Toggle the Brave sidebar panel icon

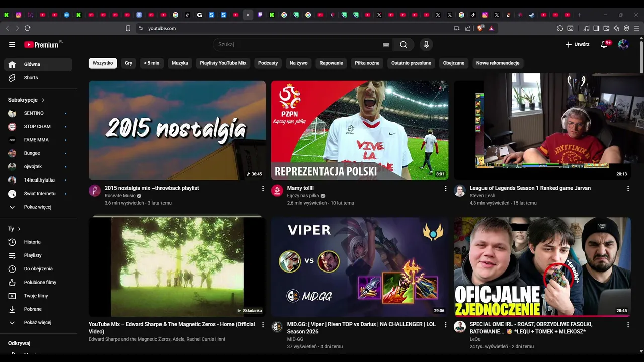pos(596,28)
